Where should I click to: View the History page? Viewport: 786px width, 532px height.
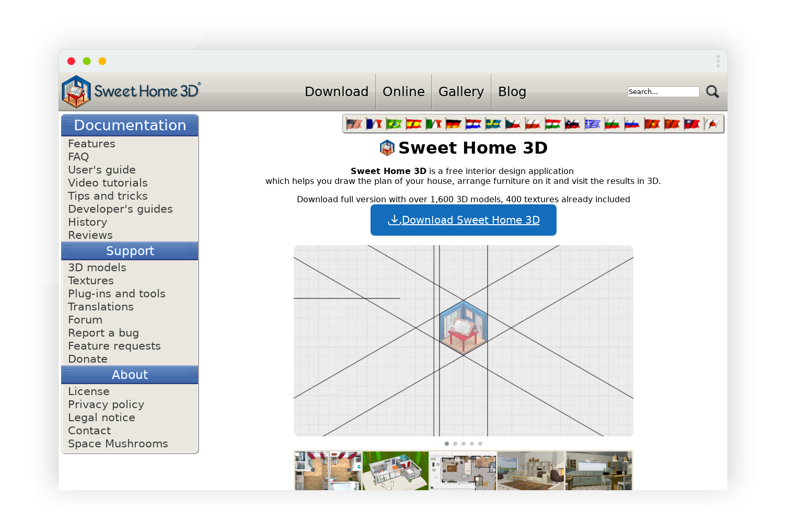[x=87, y=222]
